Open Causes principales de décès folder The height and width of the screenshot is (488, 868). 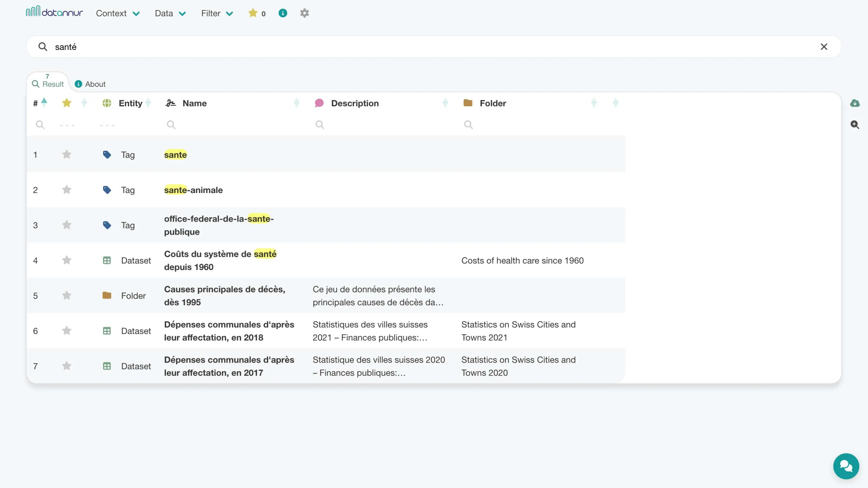225,296
